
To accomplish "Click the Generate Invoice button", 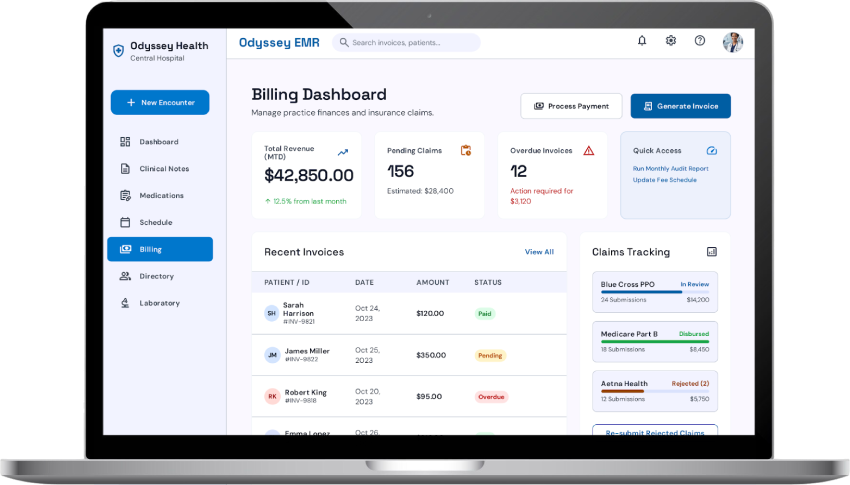I will click(x=680, y=106).
